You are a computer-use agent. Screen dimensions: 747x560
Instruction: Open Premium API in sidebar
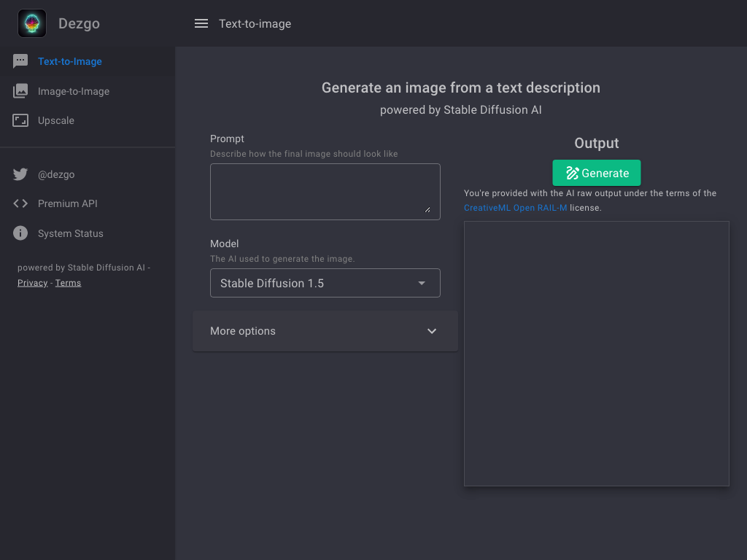coord(88,203)
